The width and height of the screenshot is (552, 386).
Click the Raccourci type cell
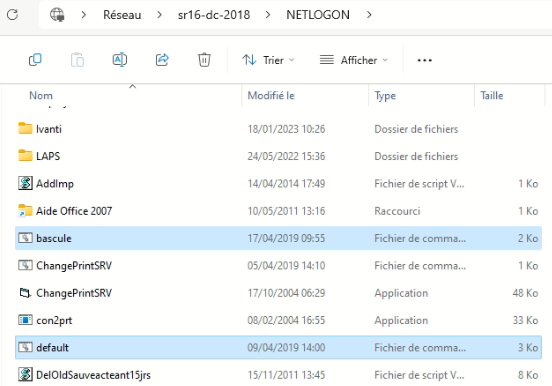(x=397, y=211)
